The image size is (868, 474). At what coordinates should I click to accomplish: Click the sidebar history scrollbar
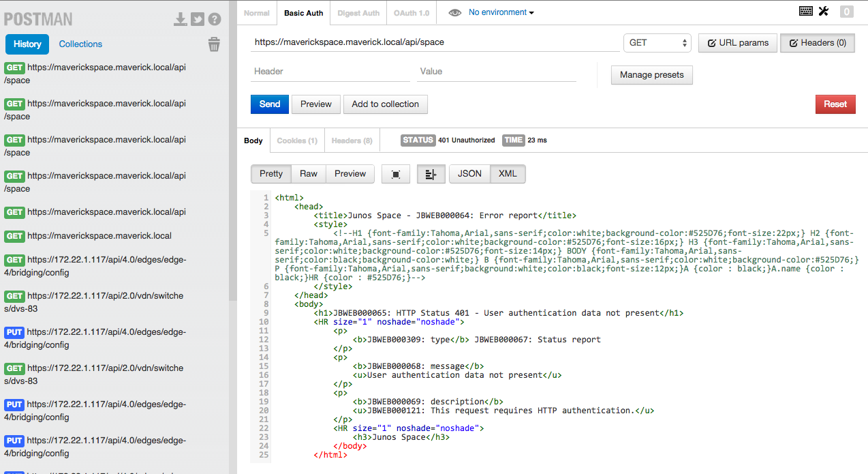click(232, 150)
